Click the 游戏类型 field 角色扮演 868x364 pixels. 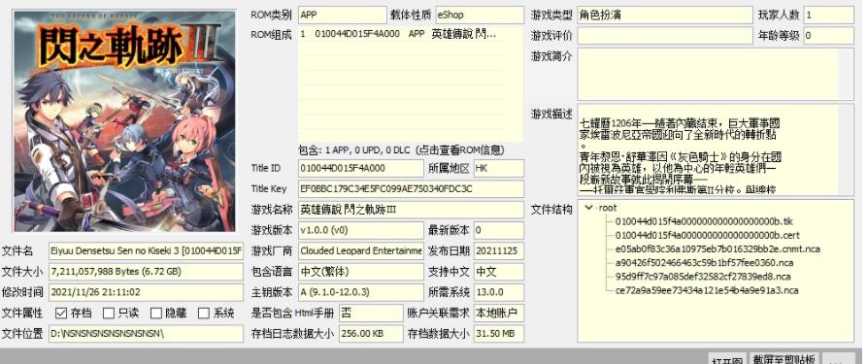coord(665,15)
